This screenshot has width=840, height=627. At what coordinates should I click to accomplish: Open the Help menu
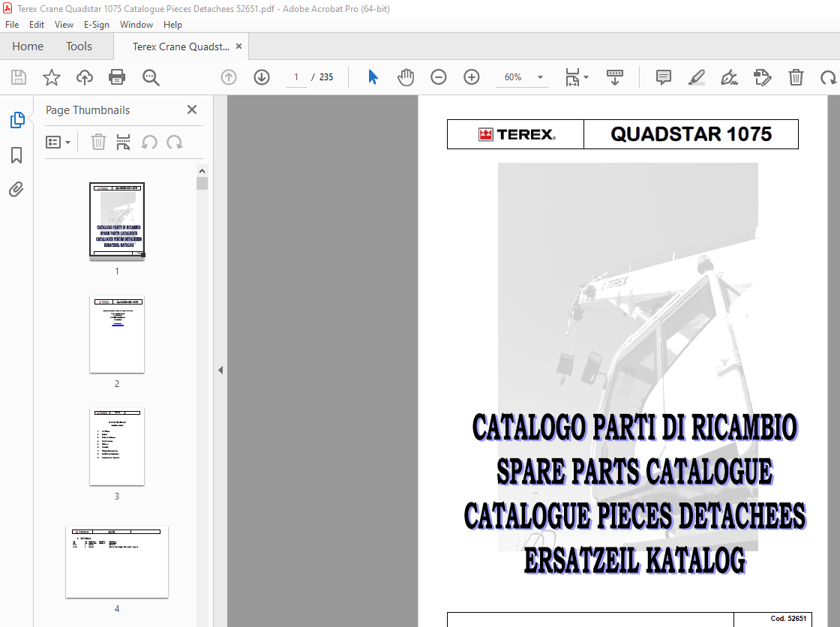tap(172, 25)
